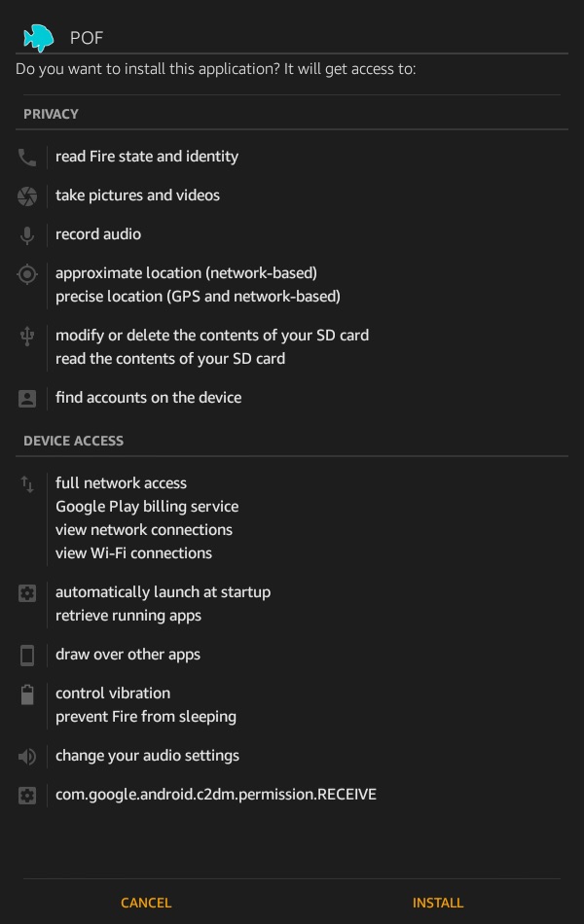Viewport: 584px width, 924px height.
Task: Click the gear icon beside c2dm permission
Action: (x=27, y=795)
